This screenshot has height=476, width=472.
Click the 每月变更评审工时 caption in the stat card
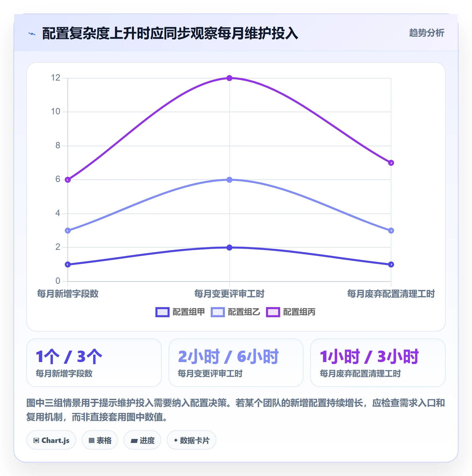click(210, 374)
